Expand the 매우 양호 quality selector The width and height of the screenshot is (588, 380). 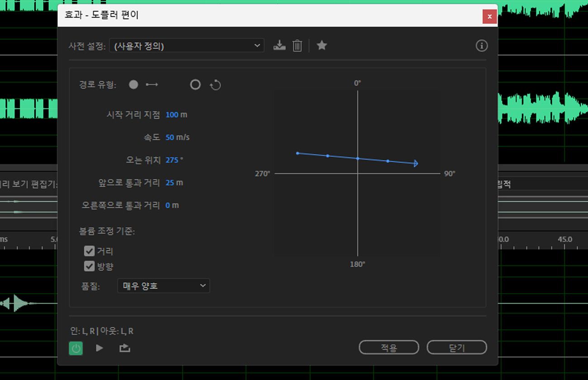pyautogui.click(x=202, y=285)
